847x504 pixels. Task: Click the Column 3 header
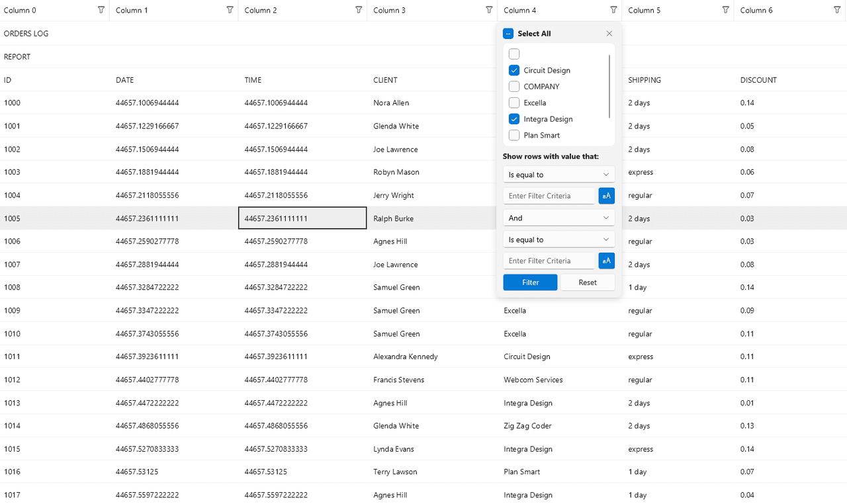coord(432,11)
